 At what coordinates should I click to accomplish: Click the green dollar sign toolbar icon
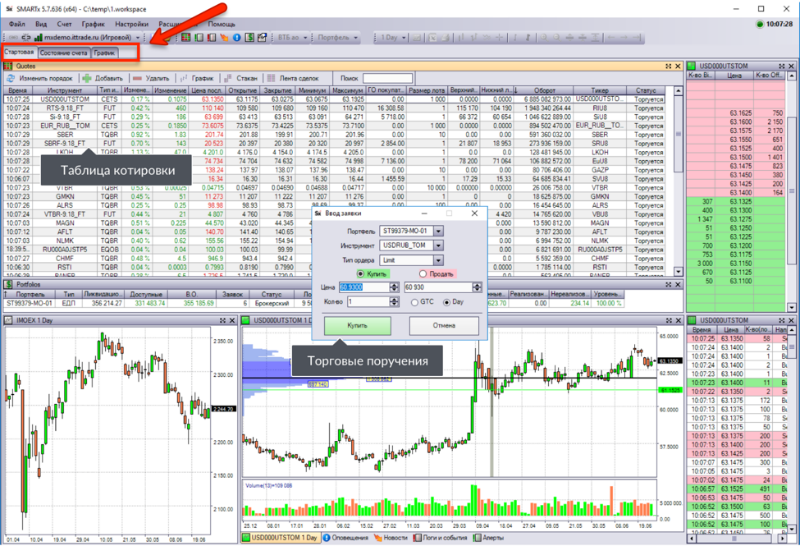pyautogui.click(x=249, y=37)
